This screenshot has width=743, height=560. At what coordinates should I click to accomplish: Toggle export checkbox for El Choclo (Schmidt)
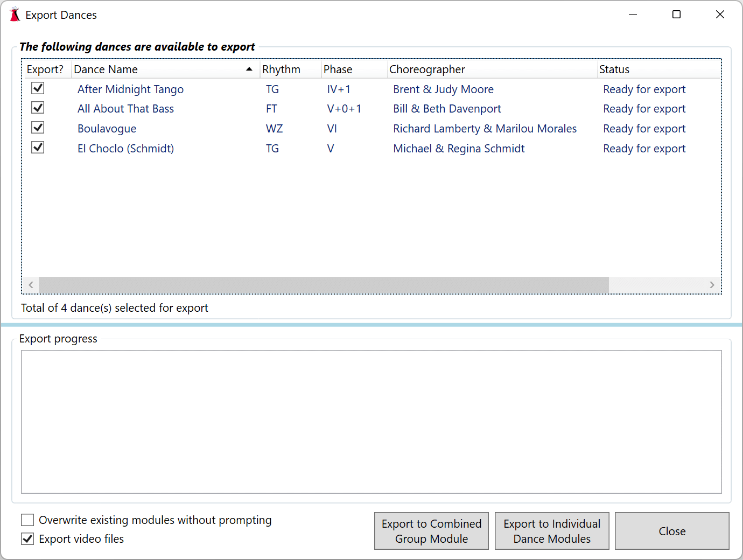tap(38, 148)
